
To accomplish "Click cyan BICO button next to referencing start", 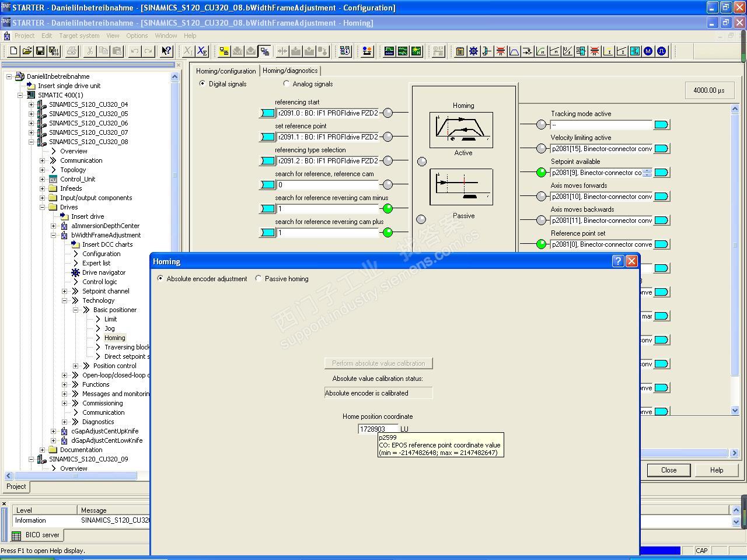I will [267, 113].
